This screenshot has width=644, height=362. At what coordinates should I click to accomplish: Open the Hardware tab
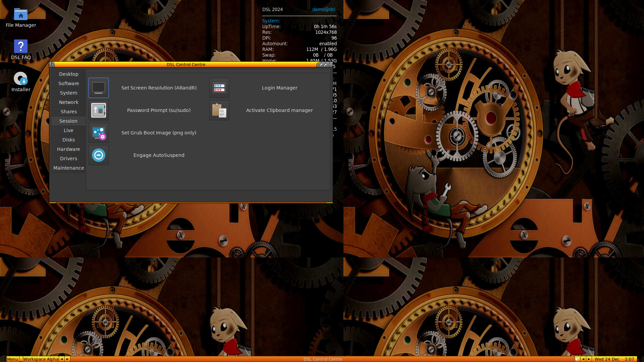pyautogui.click(x=68, y=149)
